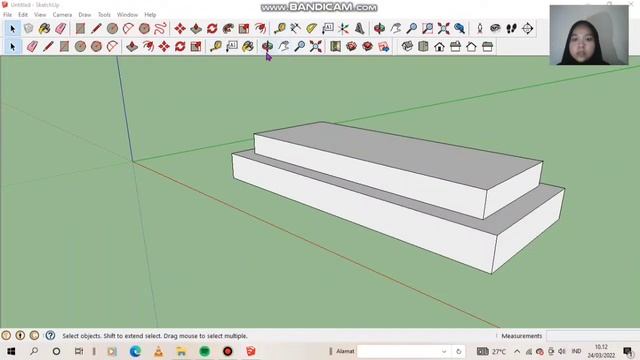This screenshot has width=640, height=360.
Task: Open the Edit menu
Action: click(23, 15)
